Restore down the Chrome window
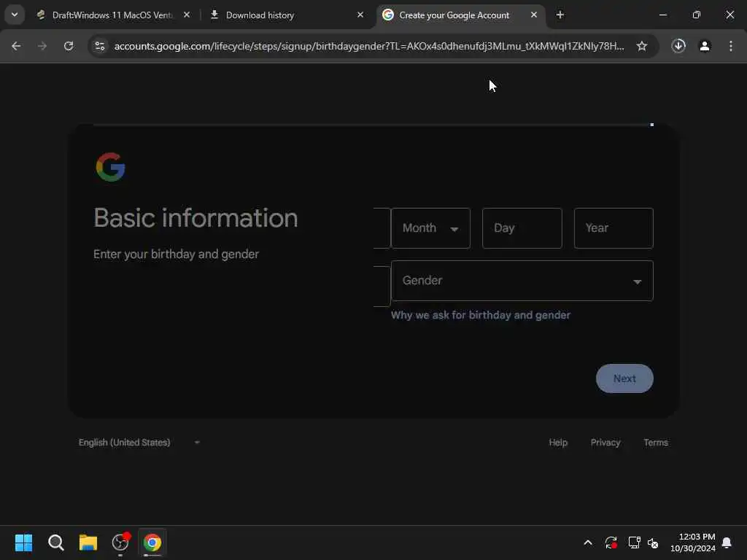The width and height of the screenshot is (747, 560). 697,15
